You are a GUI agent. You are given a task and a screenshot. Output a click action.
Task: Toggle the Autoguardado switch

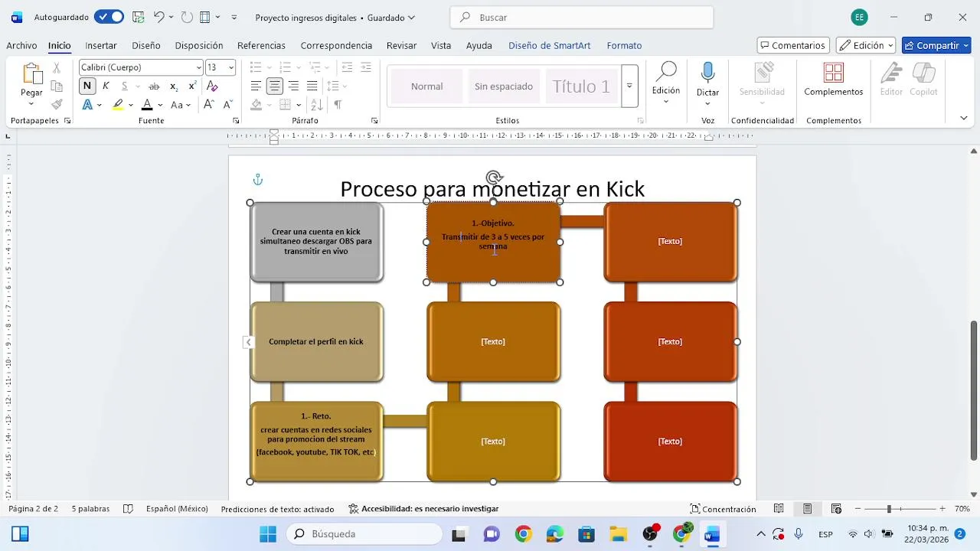[109, 17]
